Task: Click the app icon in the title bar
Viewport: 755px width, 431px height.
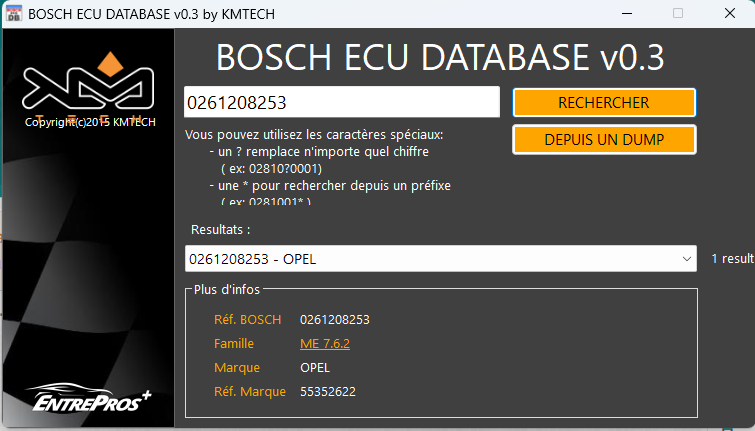Action: point(14,13)
